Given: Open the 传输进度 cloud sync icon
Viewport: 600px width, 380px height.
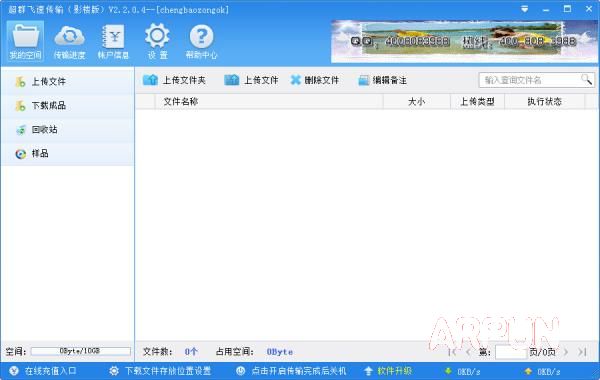Looking at the screenshot, I should [69, 41].
